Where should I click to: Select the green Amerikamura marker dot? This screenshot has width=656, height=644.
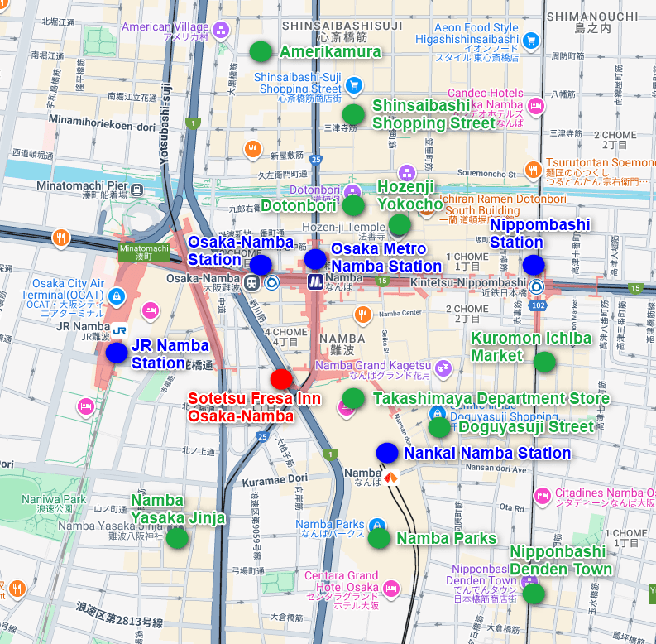click(x=261, y=52)
